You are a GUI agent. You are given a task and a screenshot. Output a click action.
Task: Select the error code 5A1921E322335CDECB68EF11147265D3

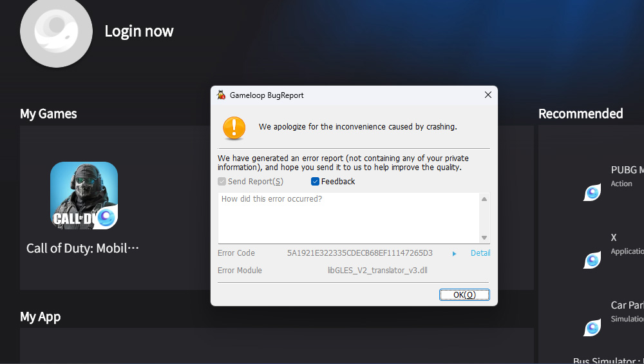(x=360, y=253)
